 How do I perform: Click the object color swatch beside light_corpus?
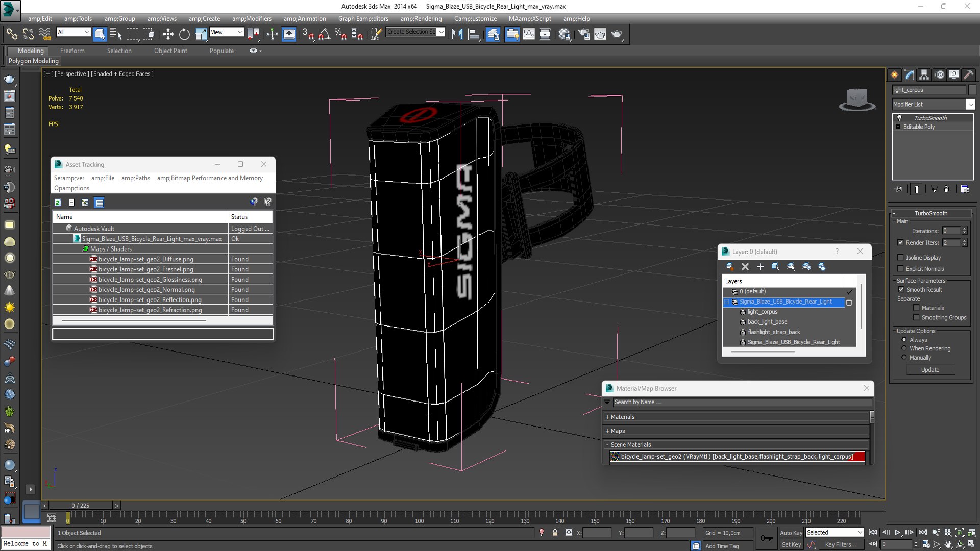click(972, 90)
